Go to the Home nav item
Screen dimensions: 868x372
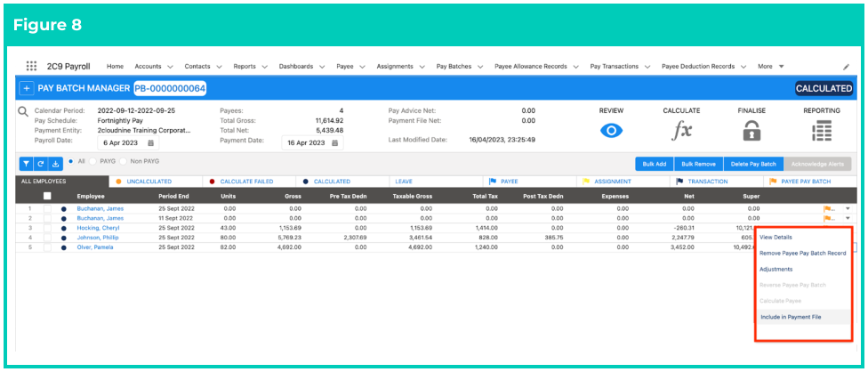[115, 67]
